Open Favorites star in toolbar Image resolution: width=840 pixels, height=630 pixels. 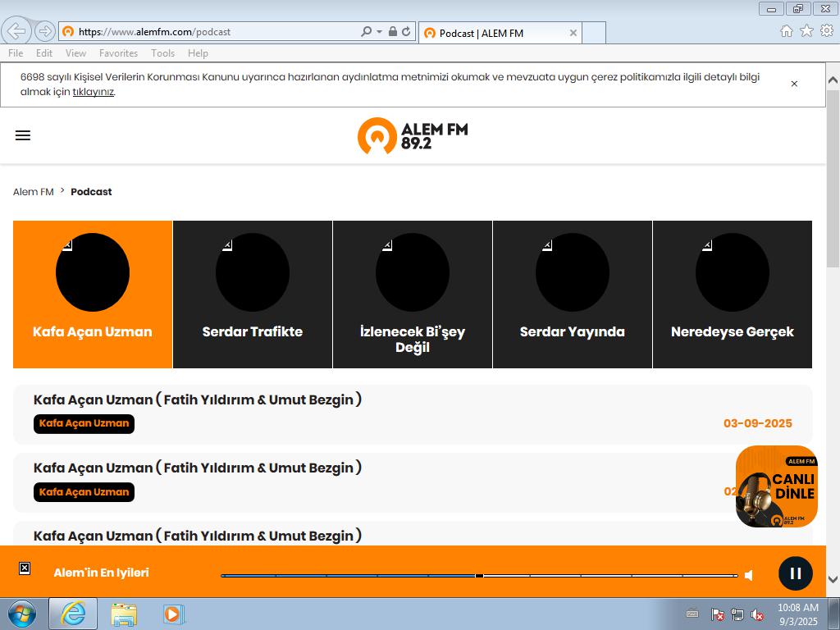click(806, 31)
